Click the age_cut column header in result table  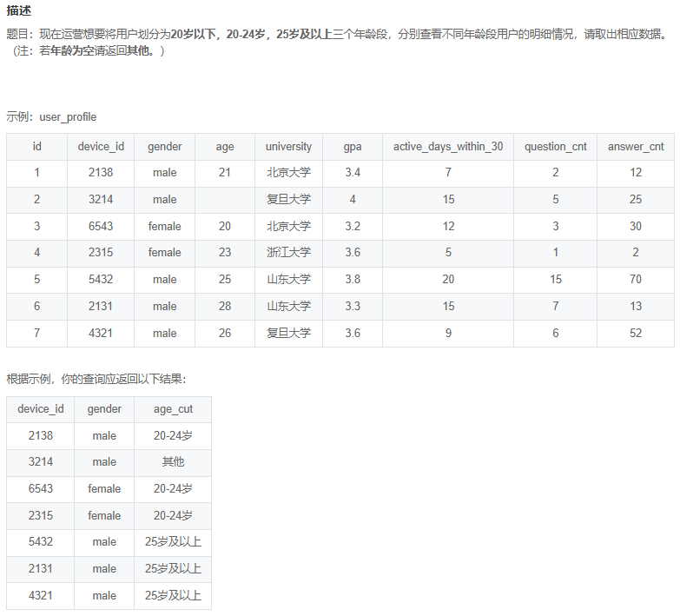pyautogui.click(x=173, y=409)
